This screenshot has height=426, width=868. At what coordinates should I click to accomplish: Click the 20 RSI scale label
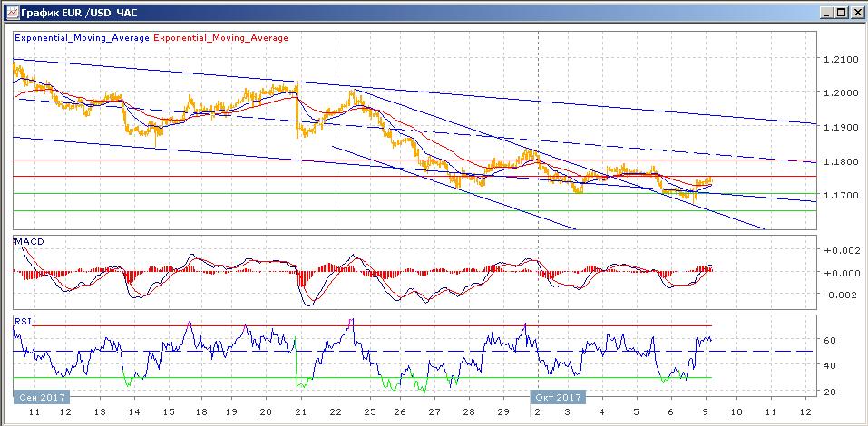(829, 392)
